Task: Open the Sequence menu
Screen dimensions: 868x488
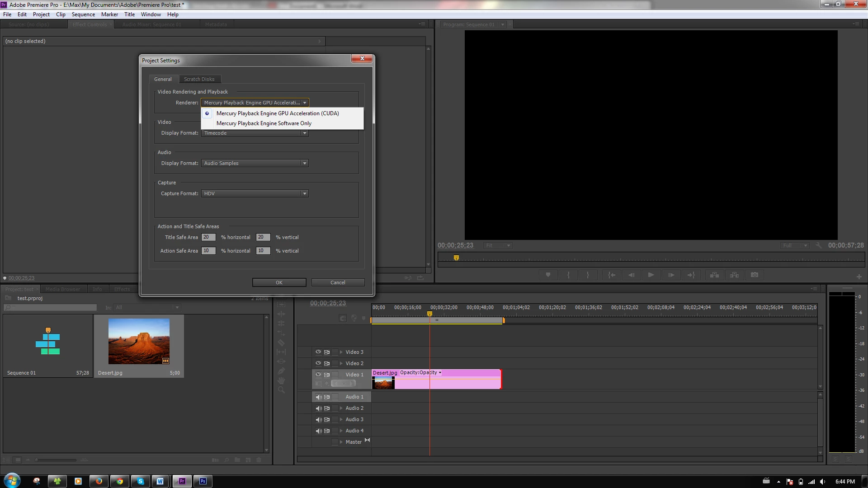Action: tap(83, 14)
